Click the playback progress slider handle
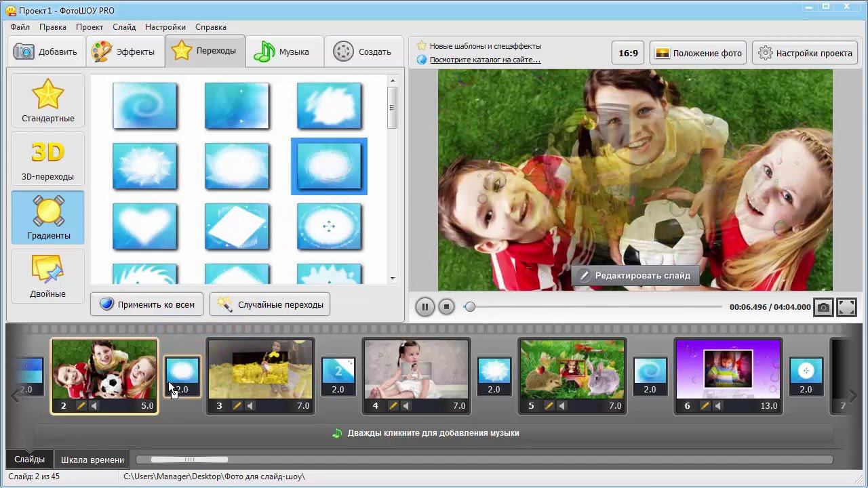The image size is (868, 488). coord(469,307)
